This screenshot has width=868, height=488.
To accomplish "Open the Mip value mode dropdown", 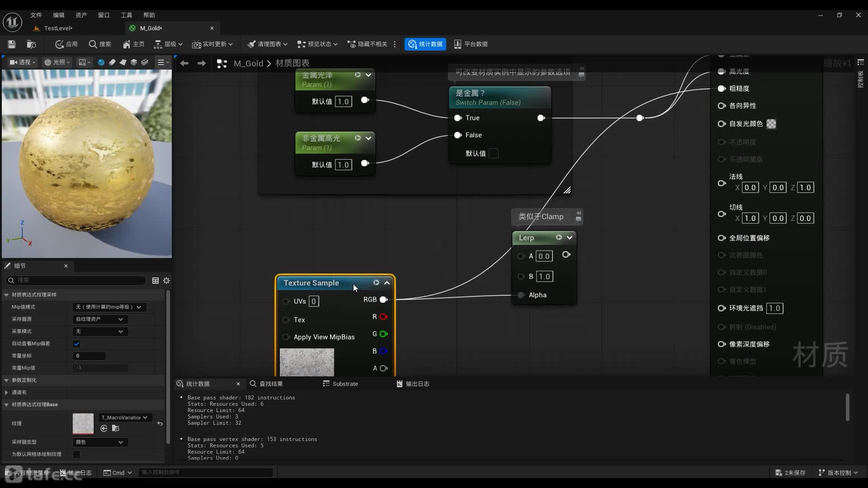I will tap(109, 307).
